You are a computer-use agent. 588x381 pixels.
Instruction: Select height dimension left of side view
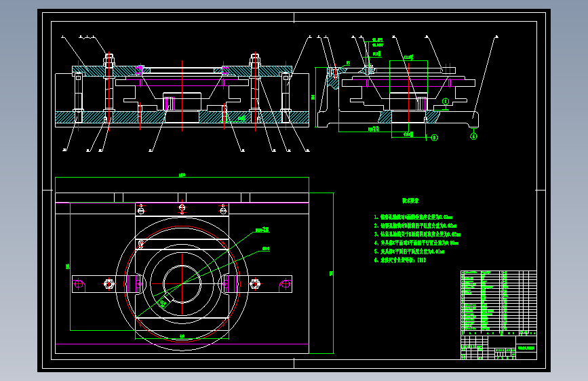[313, 97]
